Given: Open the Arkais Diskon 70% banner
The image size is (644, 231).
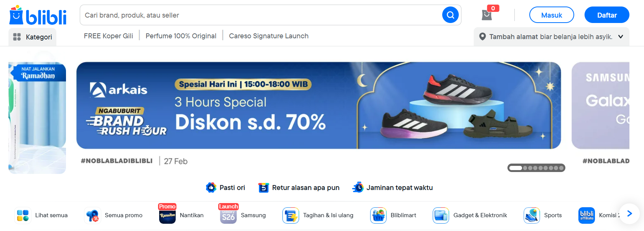Looking at the screenshot, I should point(318,105).
